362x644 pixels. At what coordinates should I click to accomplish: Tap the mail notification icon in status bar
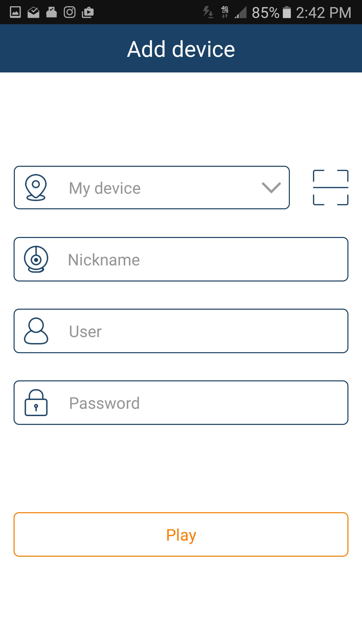[33, 12]
